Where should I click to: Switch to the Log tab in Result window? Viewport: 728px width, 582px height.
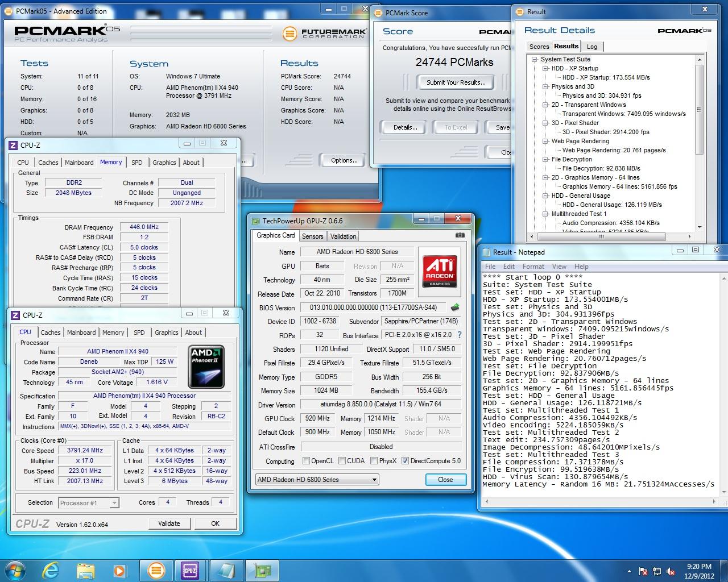coord(592,47)
